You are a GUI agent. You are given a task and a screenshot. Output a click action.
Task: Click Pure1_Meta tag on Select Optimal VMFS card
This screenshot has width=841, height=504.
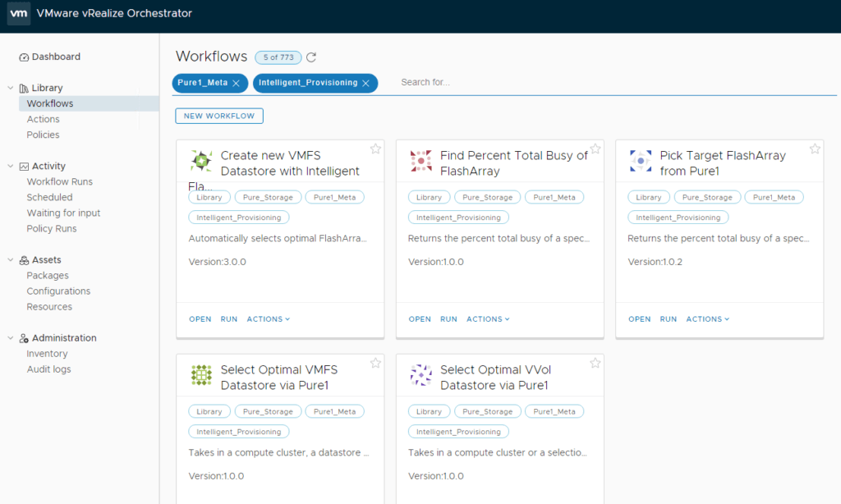pyautogui.click(x=335, y=412)
